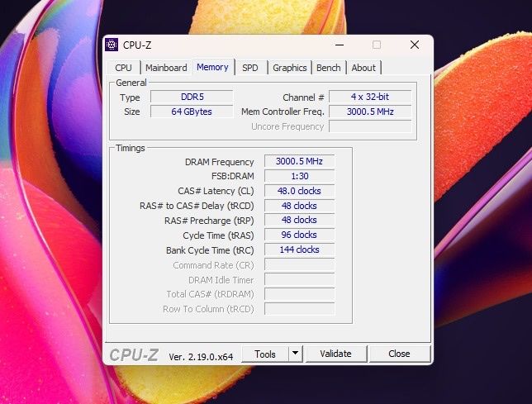Click the CAS# Latency (CL) label

[216, 191]
